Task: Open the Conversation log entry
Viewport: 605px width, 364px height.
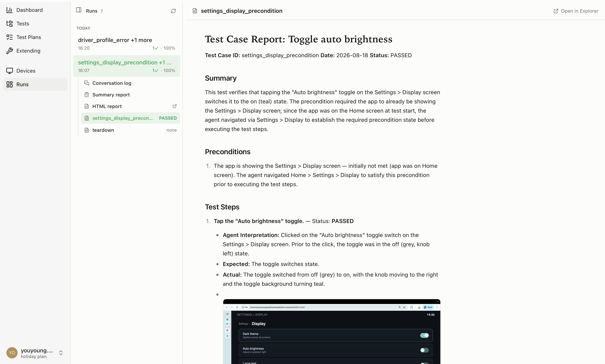Action: coord(130,83)
